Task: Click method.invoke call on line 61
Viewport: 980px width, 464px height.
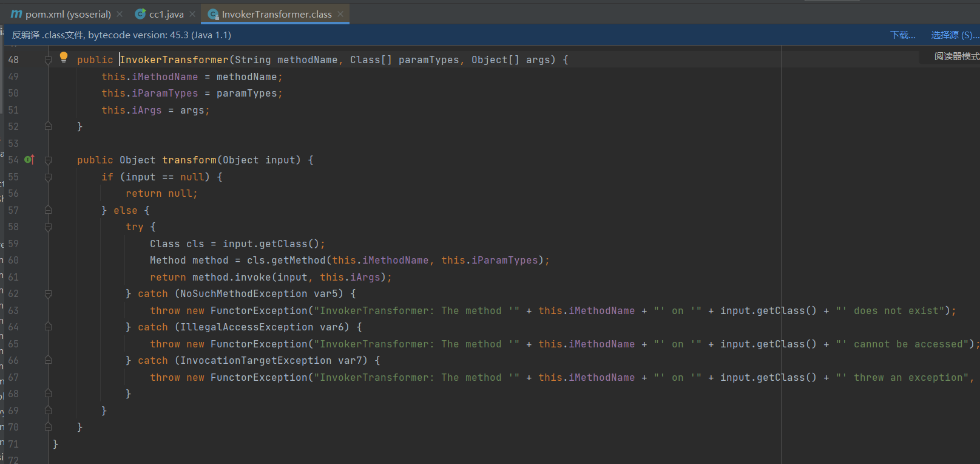Action: point(232,277)
